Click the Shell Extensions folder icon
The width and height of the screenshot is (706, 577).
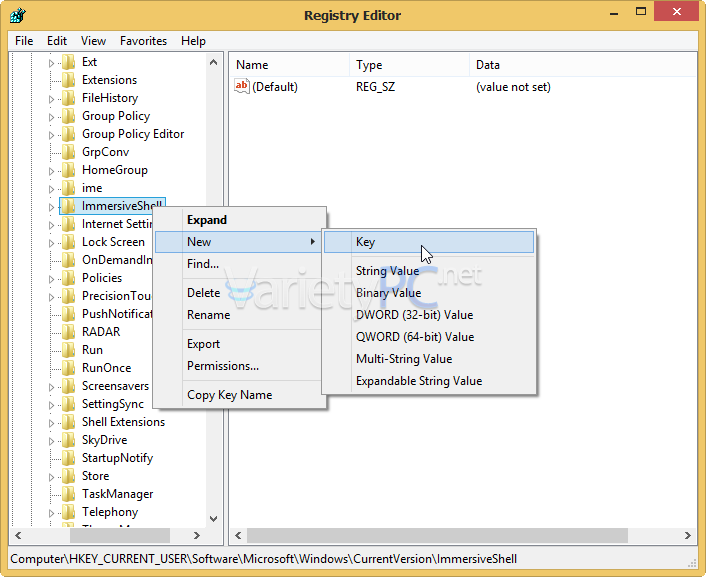tap(68, 422)
